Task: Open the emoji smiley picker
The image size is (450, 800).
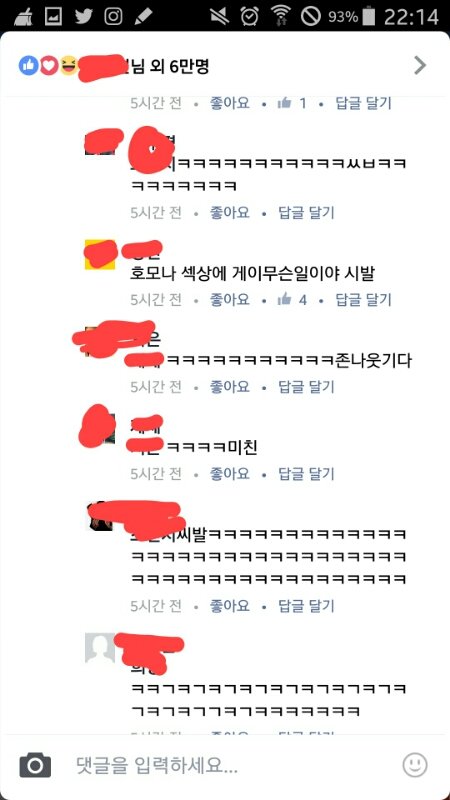Action: [x=415, y=765]
